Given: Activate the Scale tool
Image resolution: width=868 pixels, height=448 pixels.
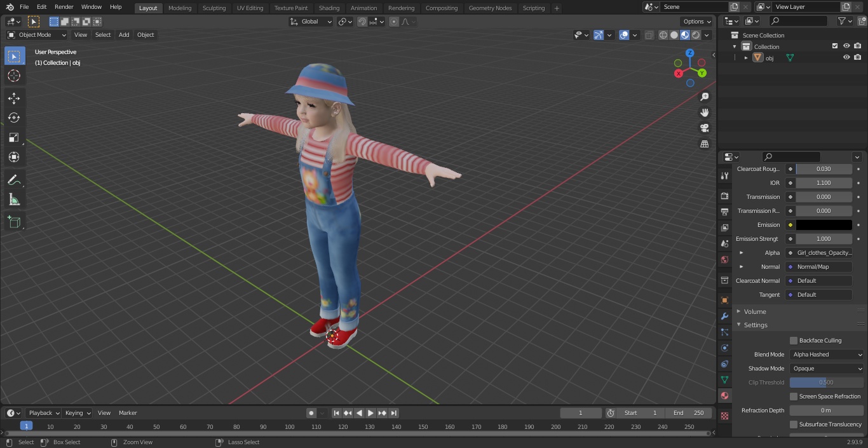Looking at the screenshot, I should (x=14, y=138).
